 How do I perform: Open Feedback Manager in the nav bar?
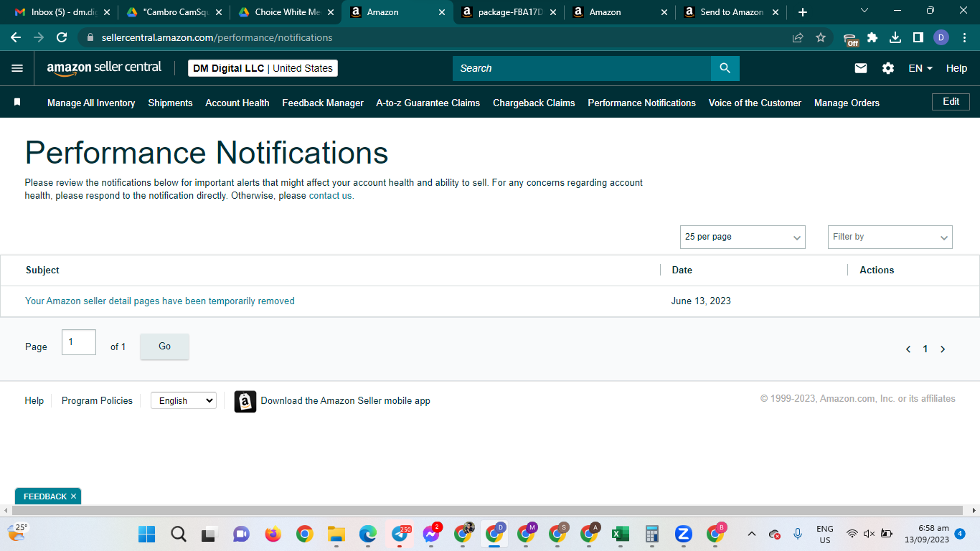(x=323, y=103)
